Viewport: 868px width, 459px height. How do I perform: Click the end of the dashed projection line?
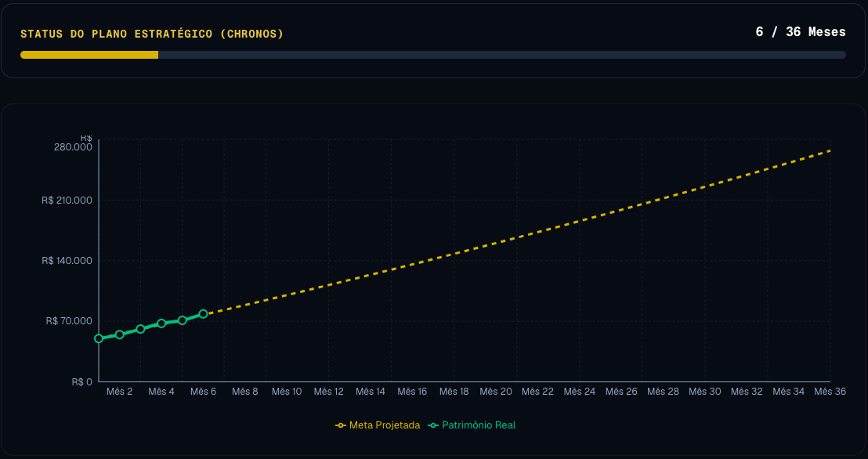pyautogui.click(x=830, y=150)
